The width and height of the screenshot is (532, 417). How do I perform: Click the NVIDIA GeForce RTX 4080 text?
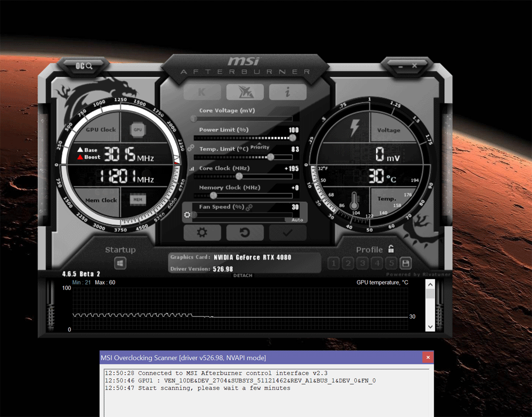(252, 257)
